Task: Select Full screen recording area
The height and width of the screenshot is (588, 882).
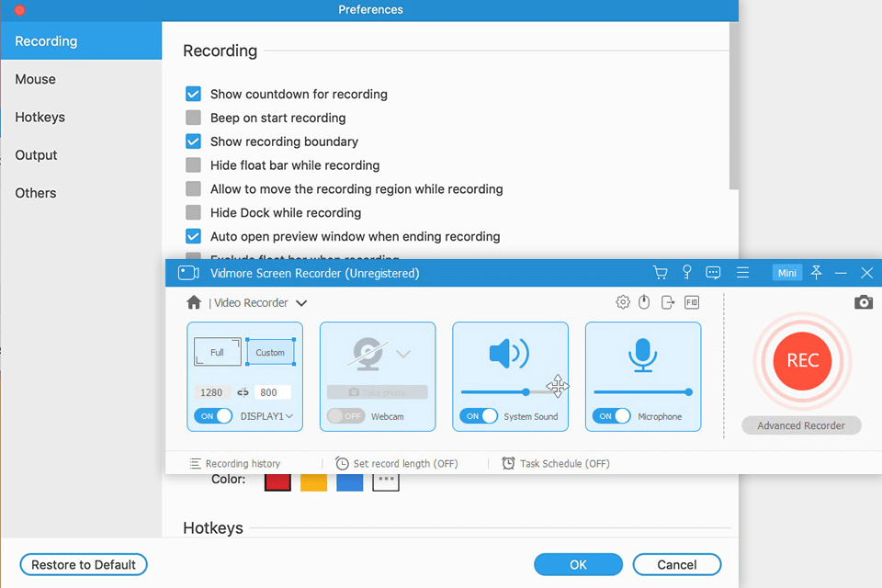Action: 217,352
